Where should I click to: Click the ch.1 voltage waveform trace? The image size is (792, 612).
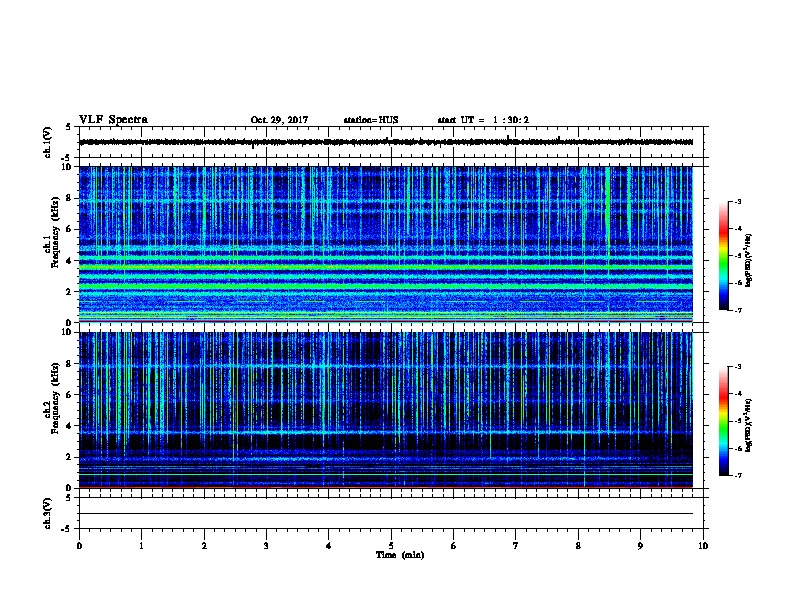pyautogui.click(x=386, y=142)
